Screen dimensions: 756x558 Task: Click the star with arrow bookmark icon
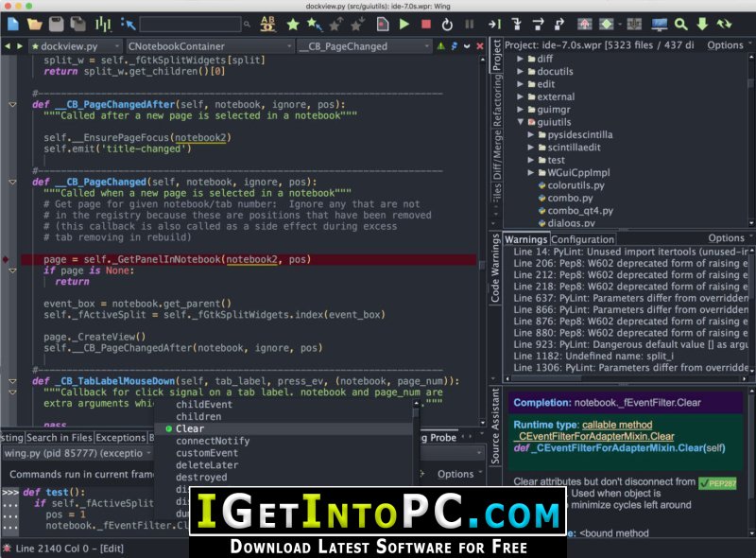pyautogui.click(x=315, y=24)
